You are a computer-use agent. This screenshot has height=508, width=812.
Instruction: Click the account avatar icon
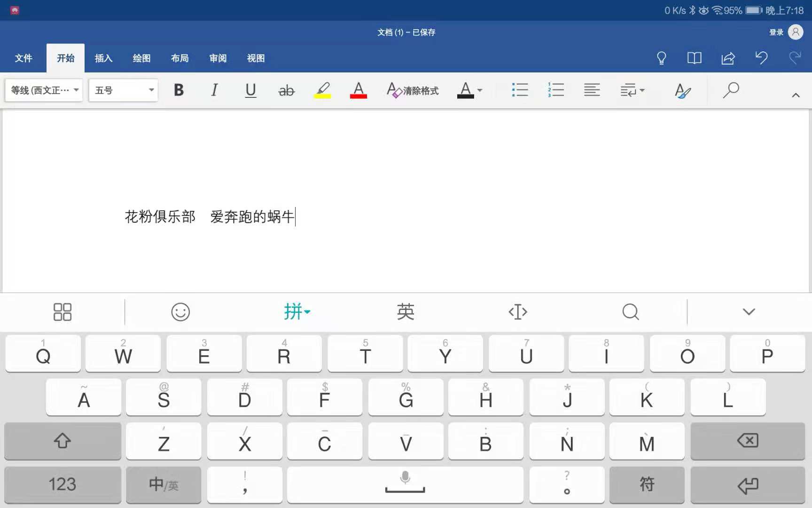pos(796,32)
